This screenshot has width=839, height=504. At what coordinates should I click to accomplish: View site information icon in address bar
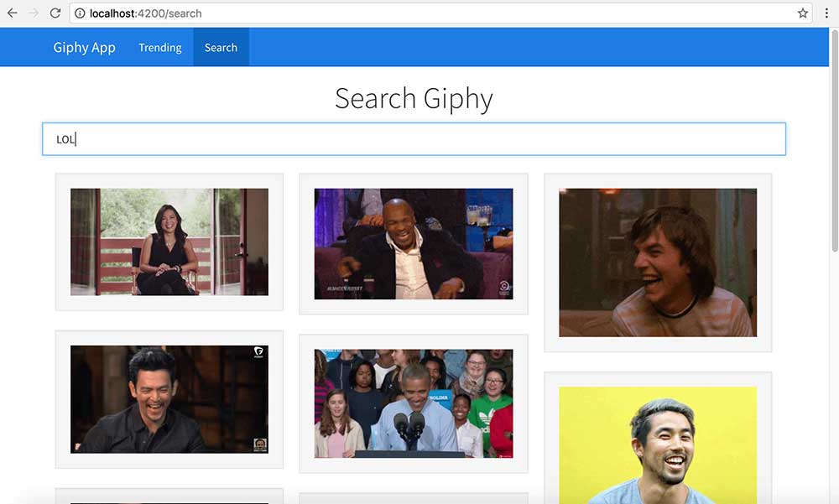[x=80, y=13]
